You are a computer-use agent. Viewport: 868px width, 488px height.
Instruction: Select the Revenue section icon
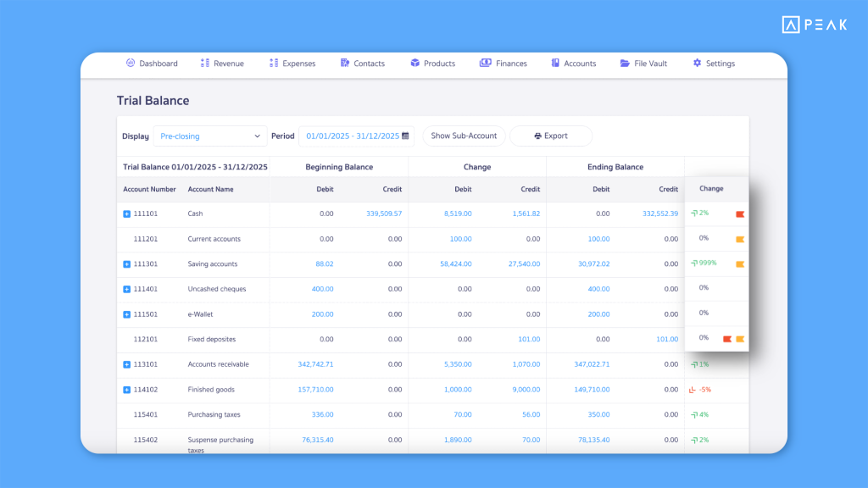pos(203,63)
